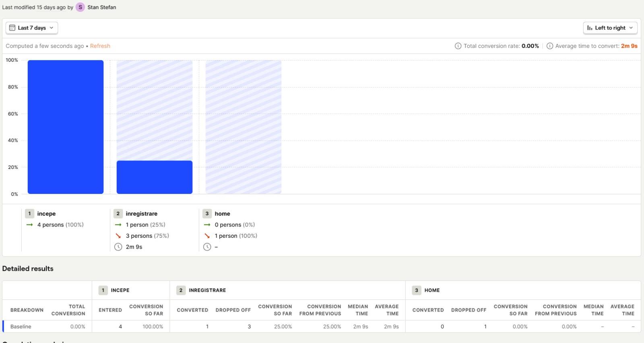Click the Refresh link
The height and width of the screenshot is (343, 644).
click(100, 46)
